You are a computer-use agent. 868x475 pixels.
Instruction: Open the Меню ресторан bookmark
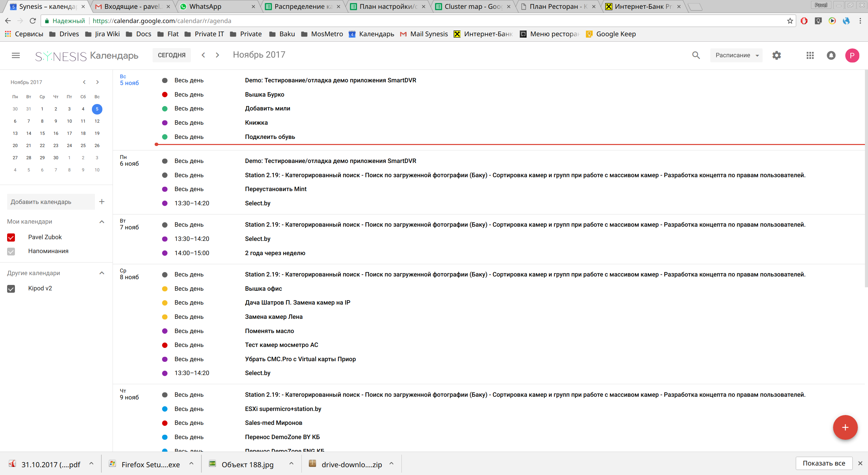tap(550, 34)
